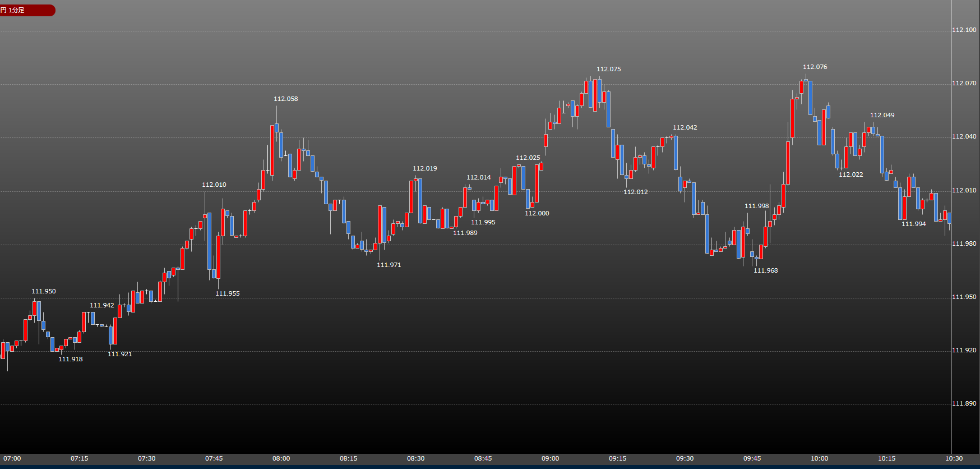Click the 07:00 time axis label
The height and width of the screenshot is (469, 980).
click(x=12, y=458)
